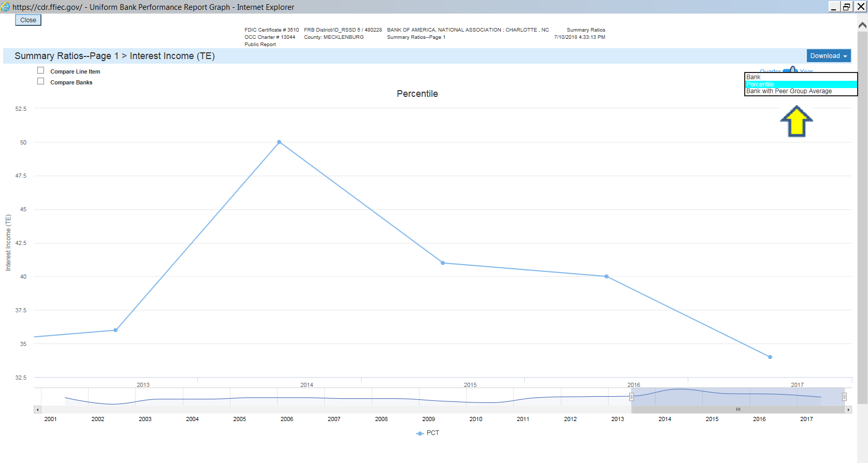Toggle the Quarter/Year switch
The image size is (868, 463).
(x=790, y=70)
